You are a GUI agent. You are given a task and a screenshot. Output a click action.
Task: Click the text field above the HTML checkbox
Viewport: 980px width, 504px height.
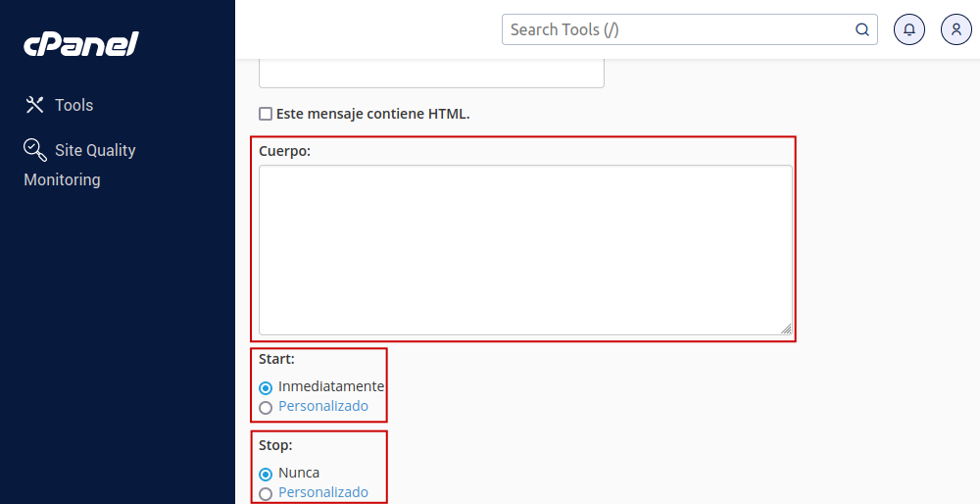click(x=431, y=74)
